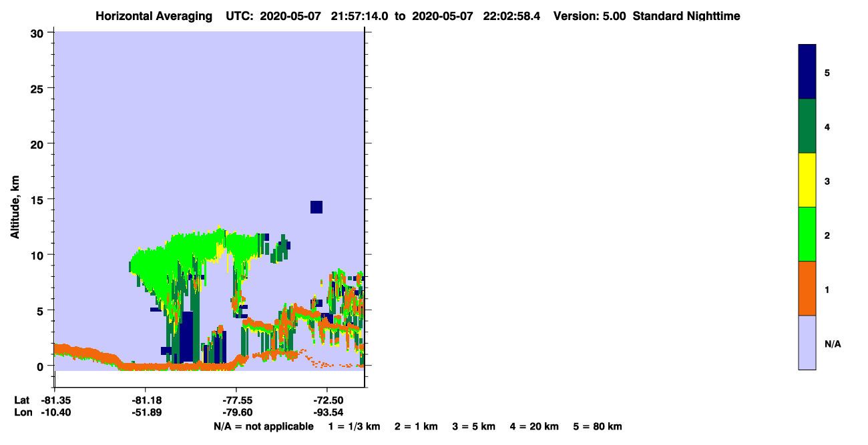Click the lavender N/A colorbar segment

807,342
